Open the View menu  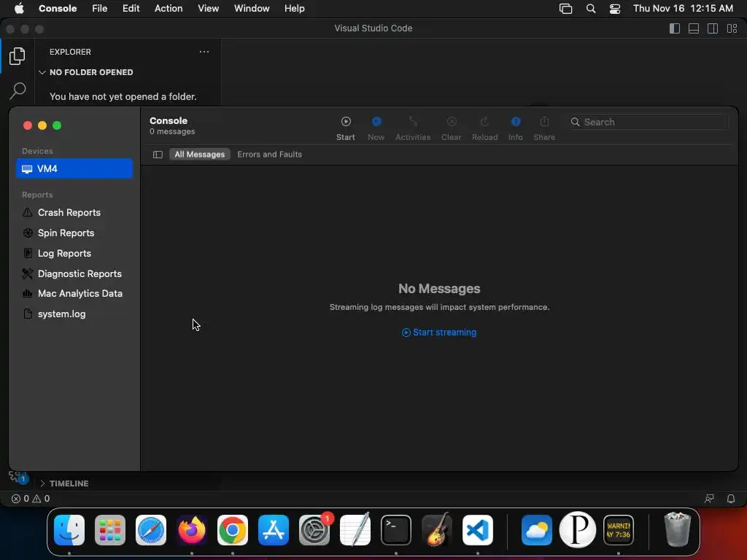208,9
